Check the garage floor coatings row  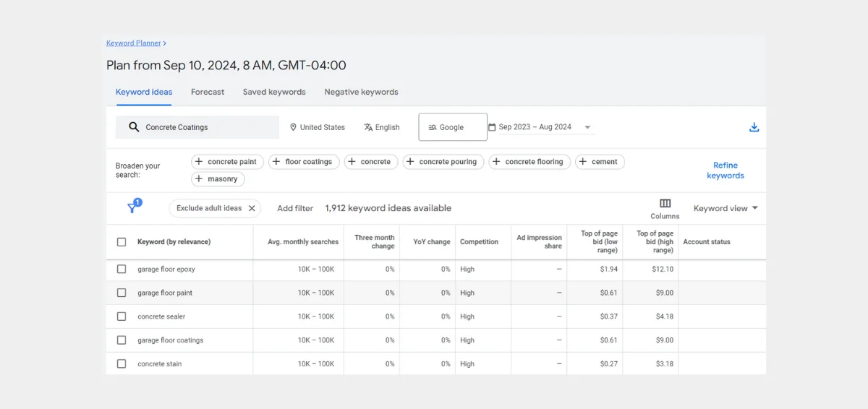pyautogui.click(x=122, y=340)
